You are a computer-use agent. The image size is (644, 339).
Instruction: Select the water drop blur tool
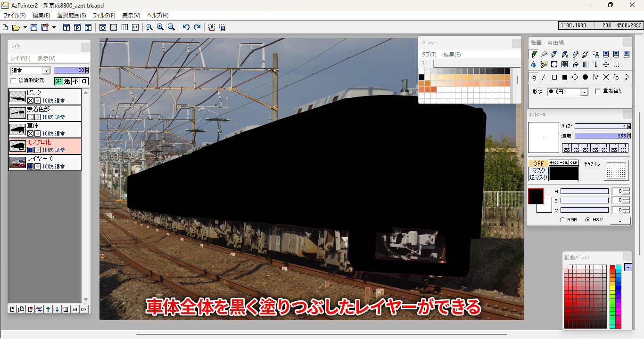(534, 65)
